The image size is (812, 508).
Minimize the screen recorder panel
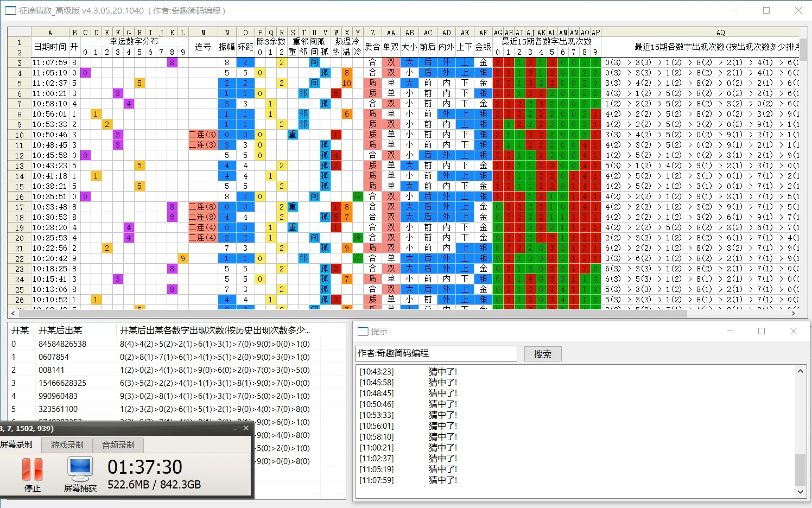236,429
